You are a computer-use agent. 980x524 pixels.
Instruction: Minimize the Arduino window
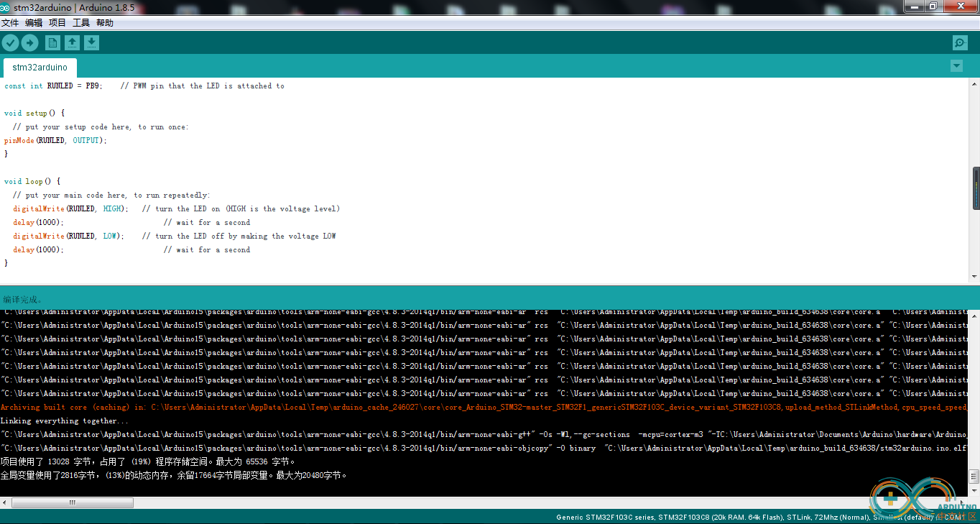click(x=912, y=6)
